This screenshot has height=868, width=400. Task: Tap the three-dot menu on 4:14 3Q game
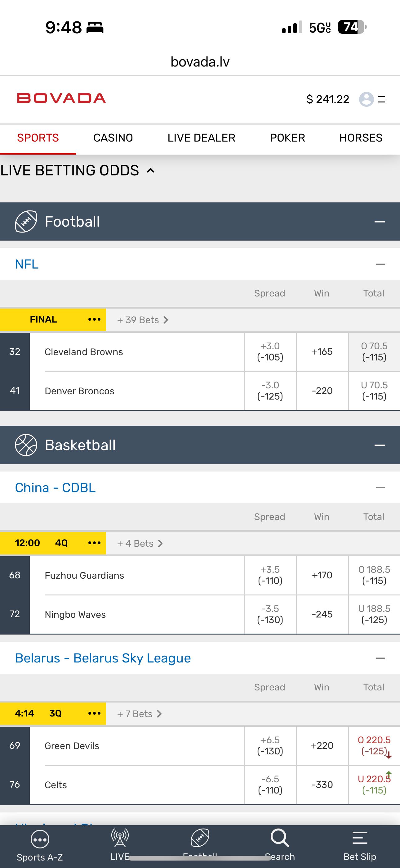(94, 713)
